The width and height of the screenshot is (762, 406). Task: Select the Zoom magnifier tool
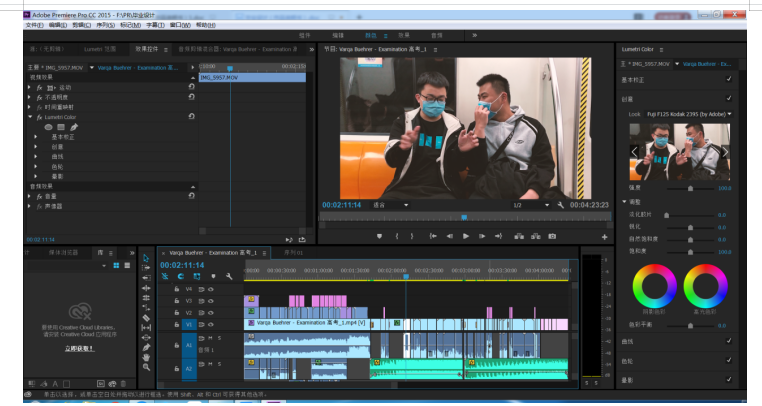click(x=146, y=368)
